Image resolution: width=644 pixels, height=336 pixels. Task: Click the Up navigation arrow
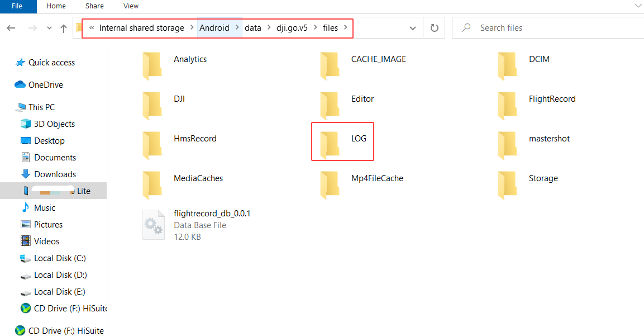[x=64, y=27]
